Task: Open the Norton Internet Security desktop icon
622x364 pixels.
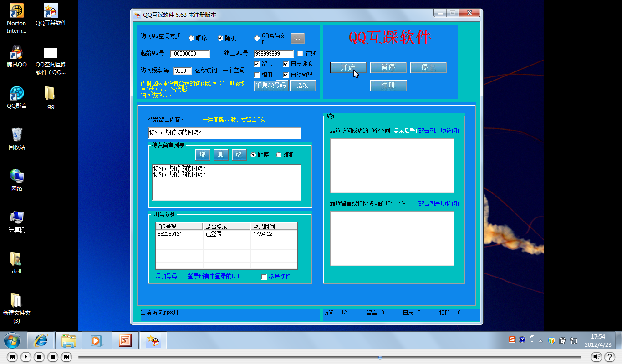Action: (17, 18)
